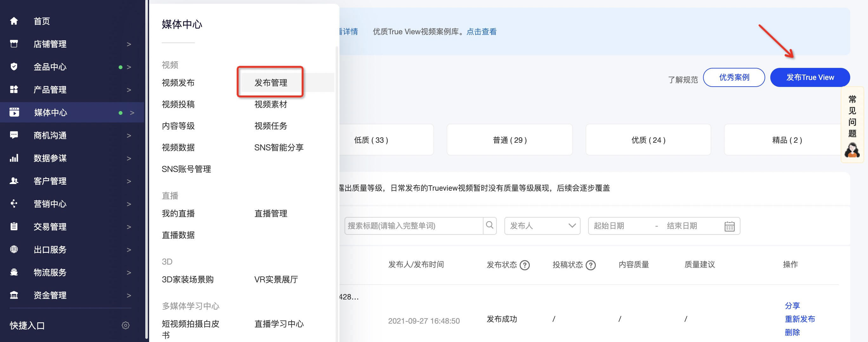Click the help icon beside 投稿状态
The image size is (868, 342).
(x=590, y=265)
